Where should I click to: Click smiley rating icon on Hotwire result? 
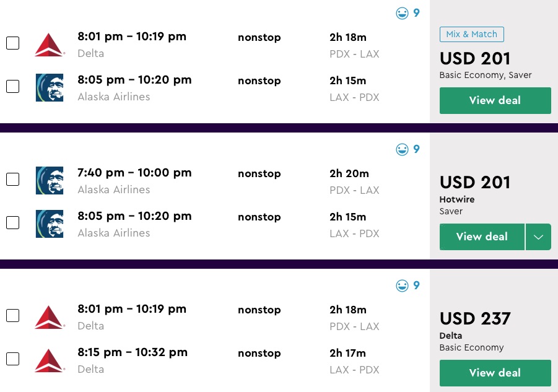tap(403, 149)
